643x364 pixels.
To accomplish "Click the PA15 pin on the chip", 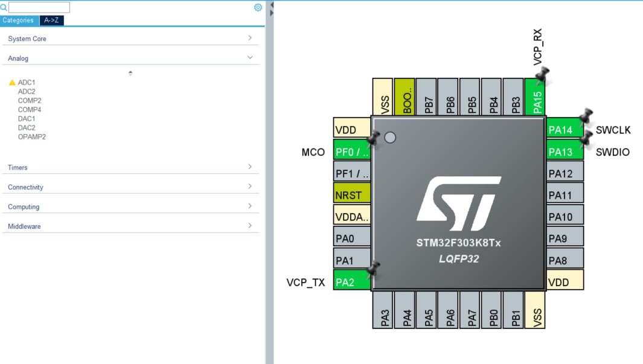I will click(535, 97).
